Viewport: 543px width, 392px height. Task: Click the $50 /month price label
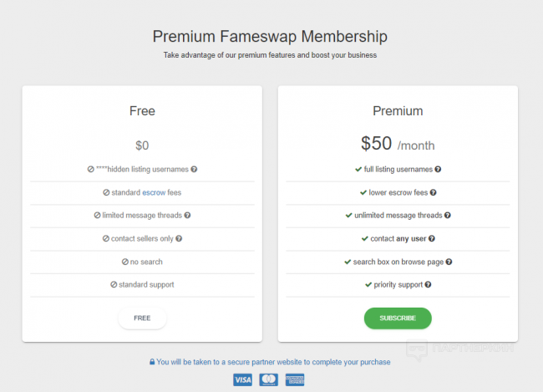(x=398, y=144)
